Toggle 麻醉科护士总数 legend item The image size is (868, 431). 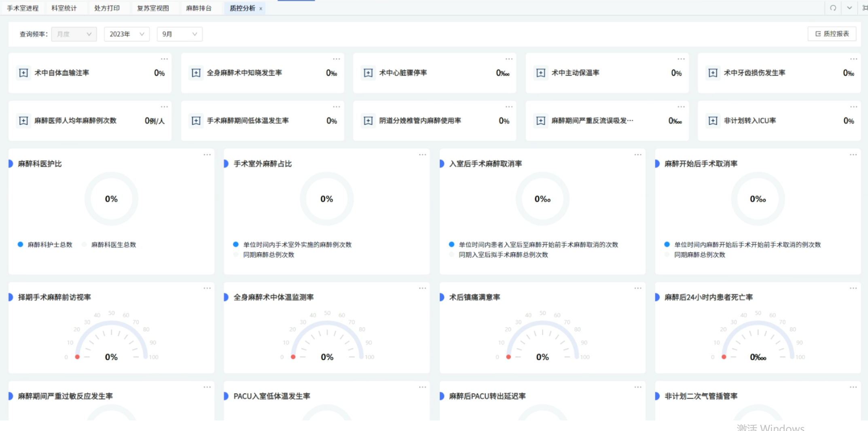coord(45,244)
